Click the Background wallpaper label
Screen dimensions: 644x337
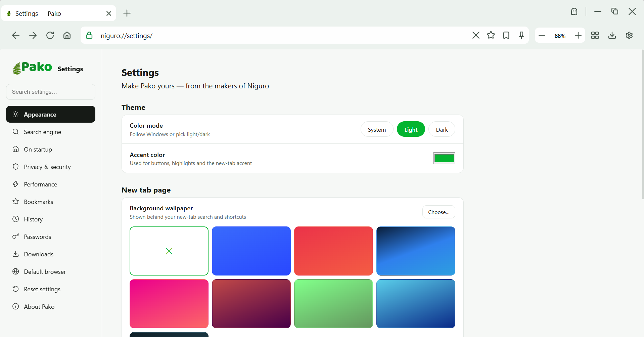tap(162, 208)
